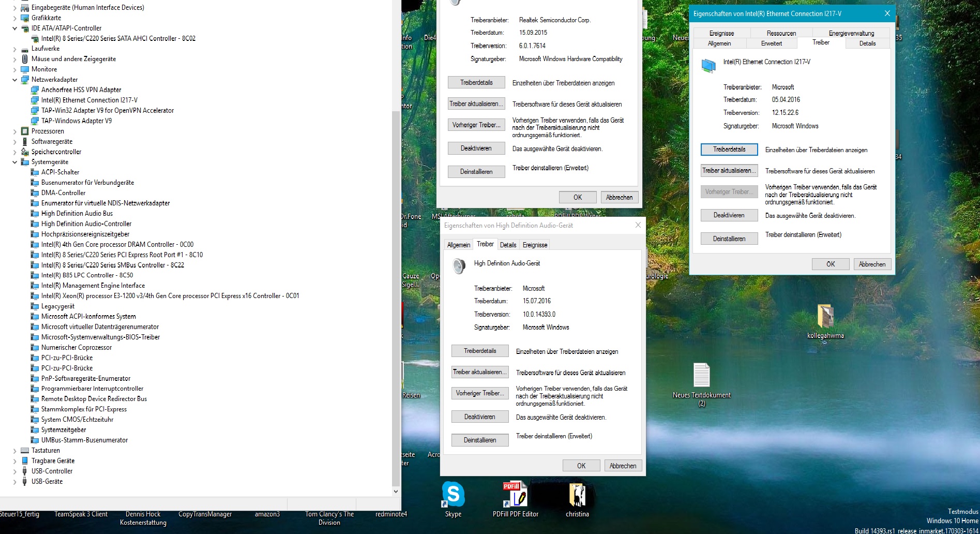Expand the Tragbare Geräte node
Screen dimensions: 980x534
pos(14,461)
